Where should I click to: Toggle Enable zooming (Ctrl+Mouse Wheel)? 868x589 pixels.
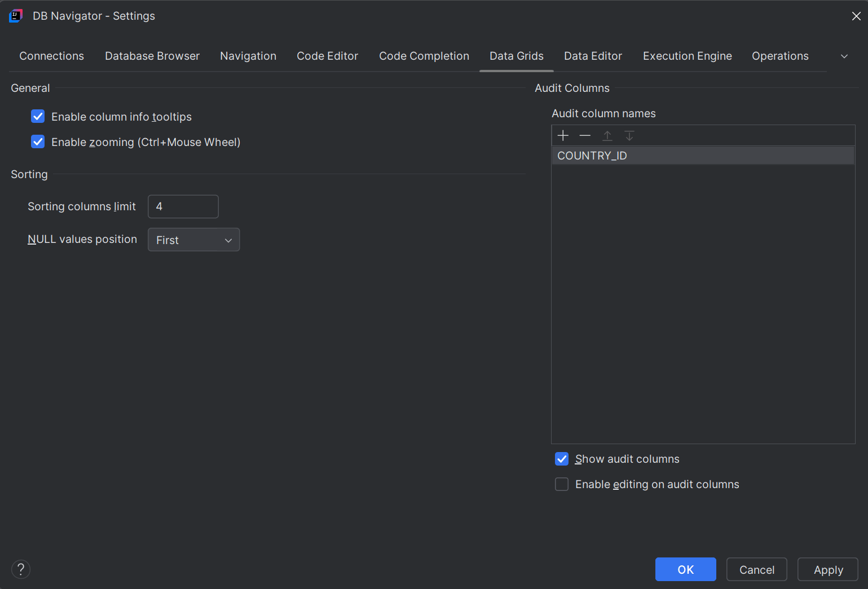[x=38, y=142]
